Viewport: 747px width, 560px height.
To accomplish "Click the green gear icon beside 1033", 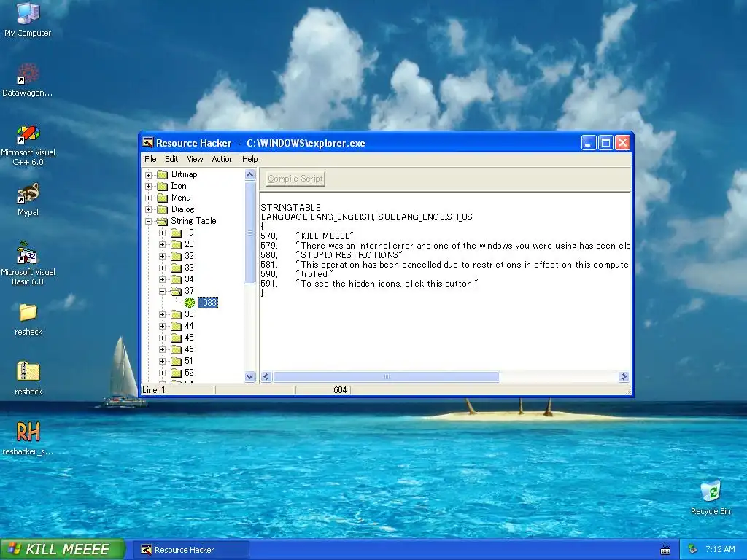I will click(x=190, y=303).
